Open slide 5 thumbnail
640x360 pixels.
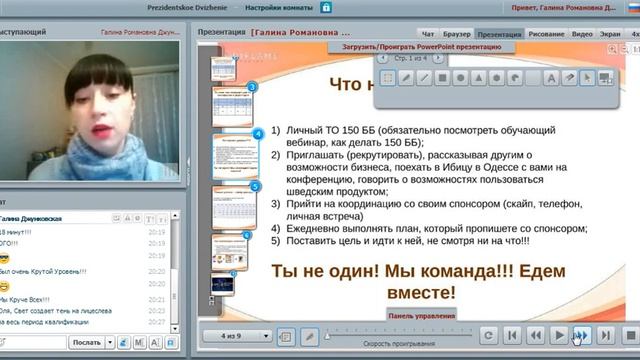(234, 208)
